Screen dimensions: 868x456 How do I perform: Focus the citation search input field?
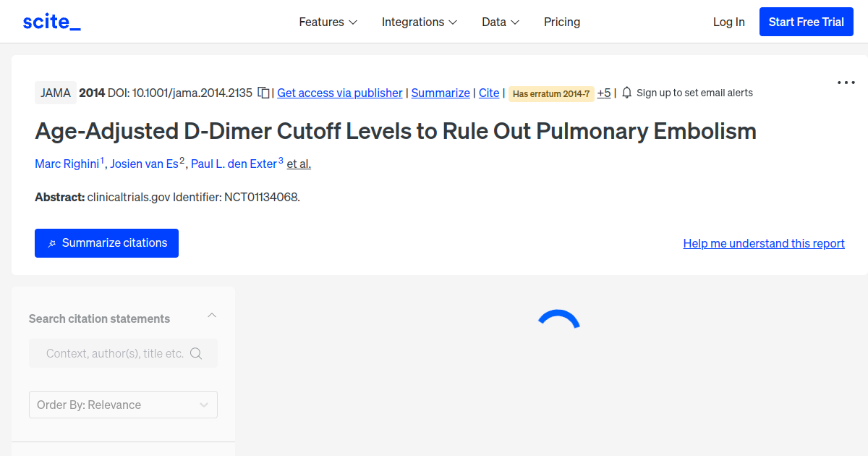click(x=114, y=353)
